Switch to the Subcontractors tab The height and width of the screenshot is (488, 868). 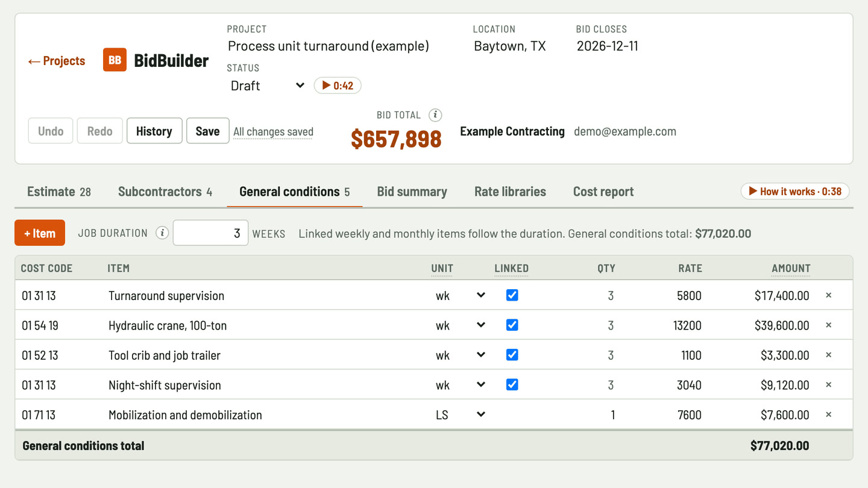point(165,192)
